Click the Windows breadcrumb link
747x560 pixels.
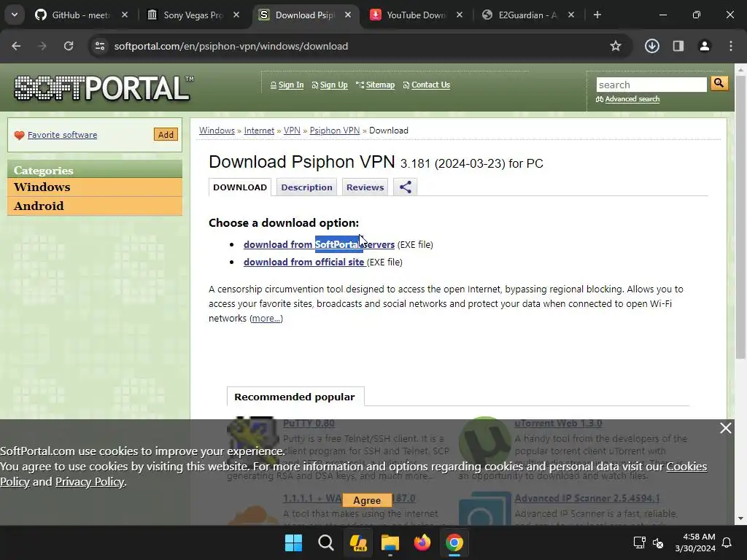tap(217, 131)
